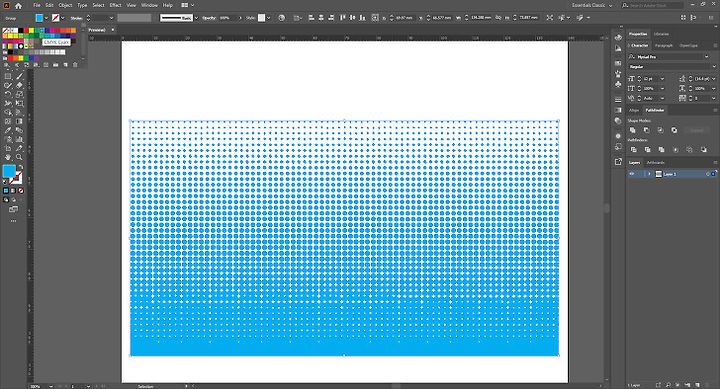Open the Essentials Classic workspace switcher
Viewport: 720px width, 389px height.
(x=592, y=5)
